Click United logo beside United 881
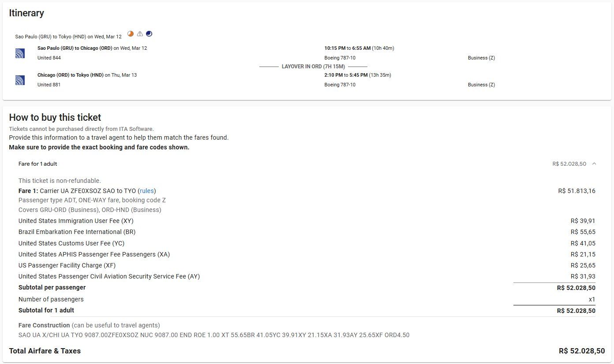Image resolution: width=614 pixels, height=364 pixels. coord(20,80)
